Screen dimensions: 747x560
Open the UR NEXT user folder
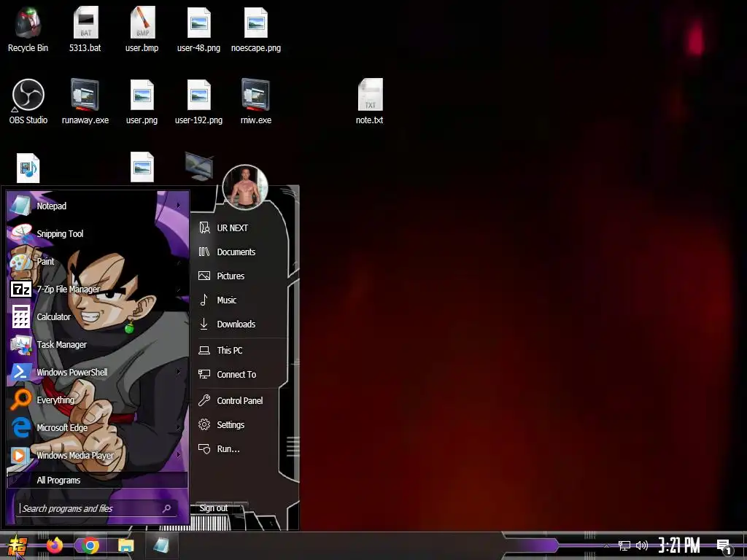coord(241,227)
